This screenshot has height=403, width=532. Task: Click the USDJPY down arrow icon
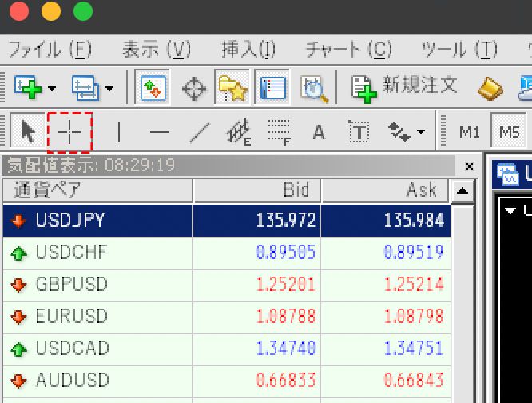click(18, 221)
